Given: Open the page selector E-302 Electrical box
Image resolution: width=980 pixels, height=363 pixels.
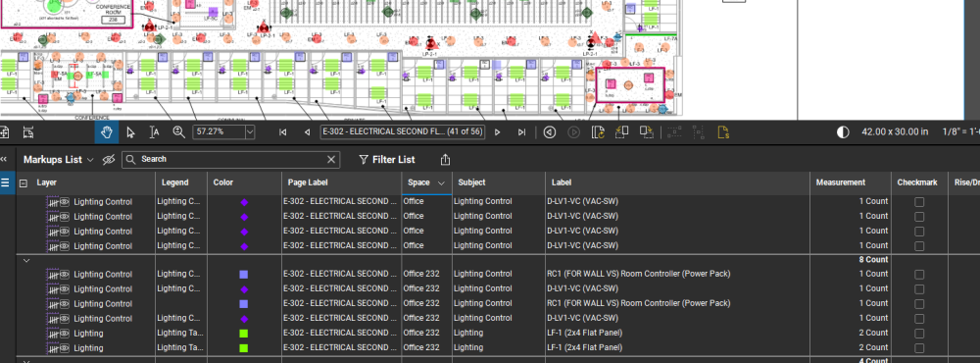Looking at the screenshot, I should tap(403, 132).
